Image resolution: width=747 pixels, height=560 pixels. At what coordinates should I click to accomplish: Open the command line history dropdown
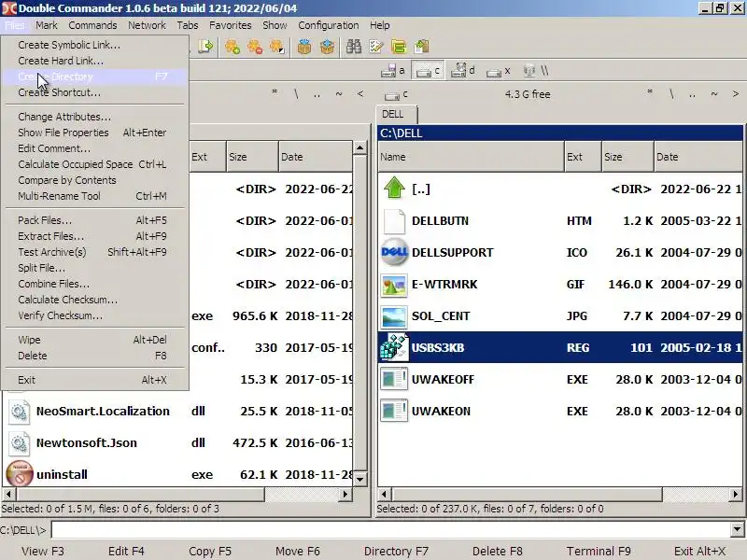click(x=737, y=529)
